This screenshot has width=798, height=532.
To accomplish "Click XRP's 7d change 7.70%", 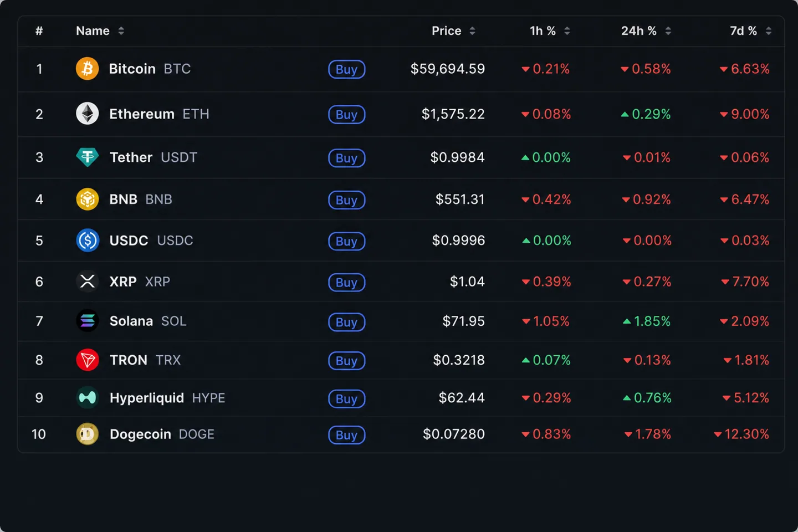I will point(745,282).
